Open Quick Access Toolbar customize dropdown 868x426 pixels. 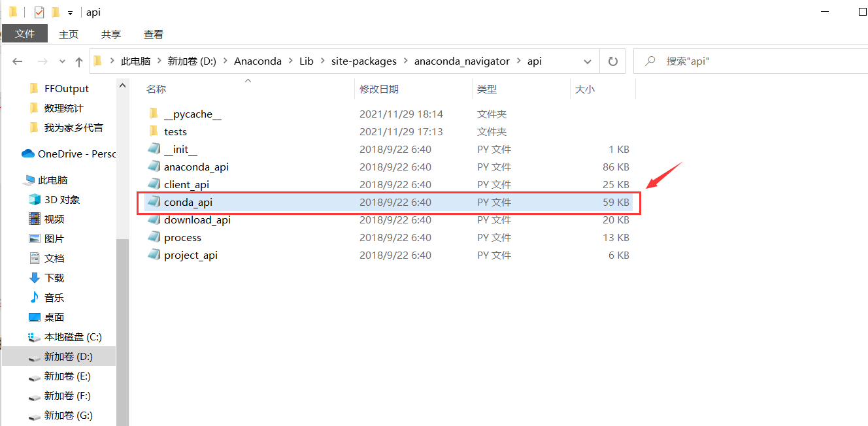[x=70, y=12]
